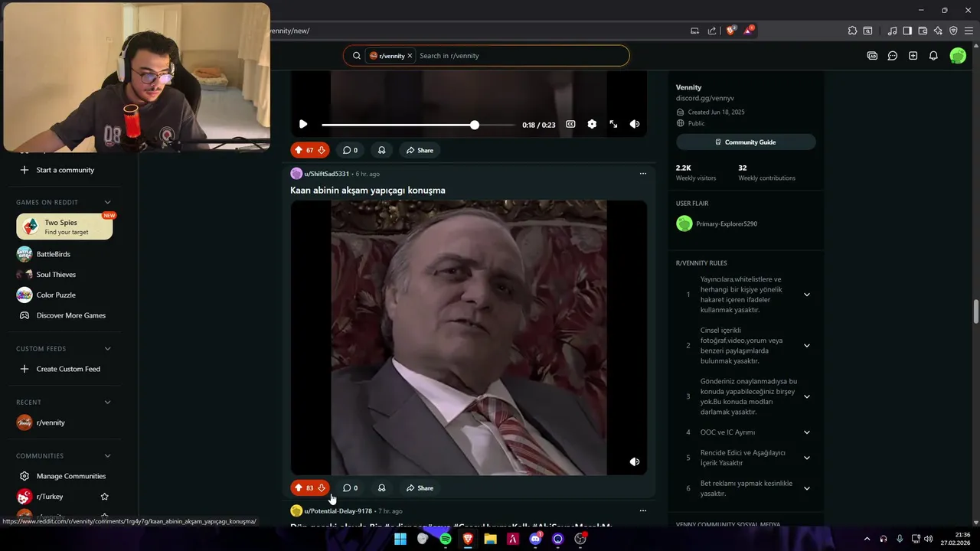The width and height of the screenshot is (980, 551).
Task: Toggle fullscreen on the top video
Action: (x=613, y=124)
